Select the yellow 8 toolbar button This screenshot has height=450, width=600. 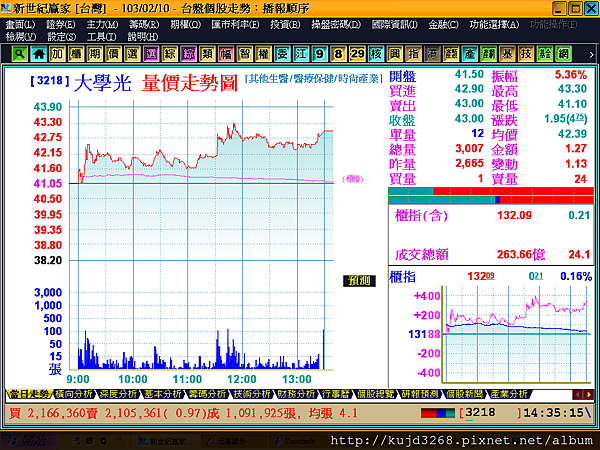click(338, 54)
